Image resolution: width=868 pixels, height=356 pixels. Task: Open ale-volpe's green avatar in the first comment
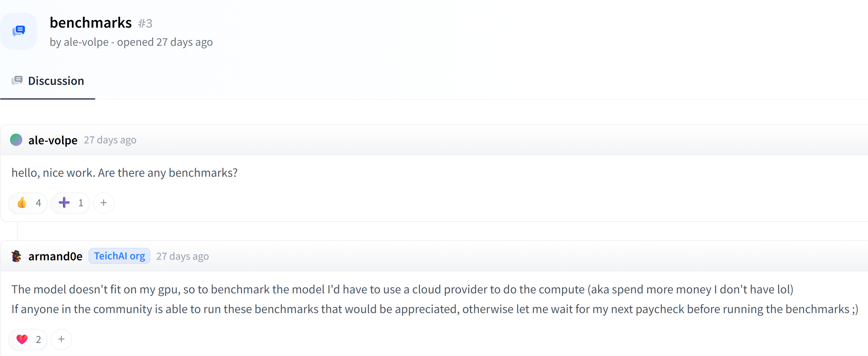[16, 140]
